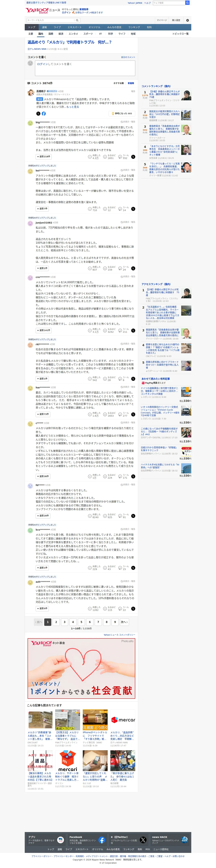Open the Yahoo!ネット募金 社会貢献 banner
The image size is (216, 868).
coord(81,669)
